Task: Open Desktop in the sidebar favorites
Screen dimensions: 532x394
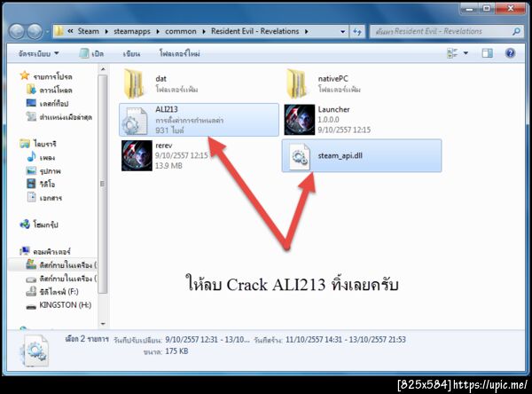Action: point(48,103)
